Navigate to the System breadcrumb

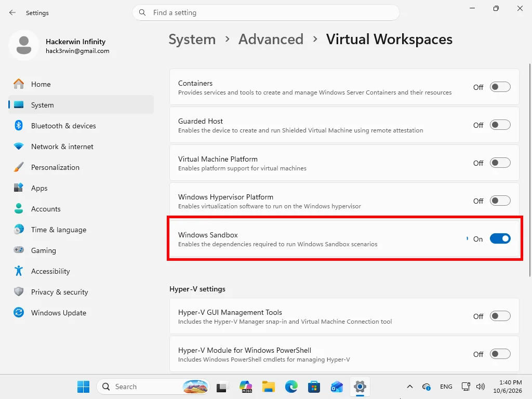point(192,39)
